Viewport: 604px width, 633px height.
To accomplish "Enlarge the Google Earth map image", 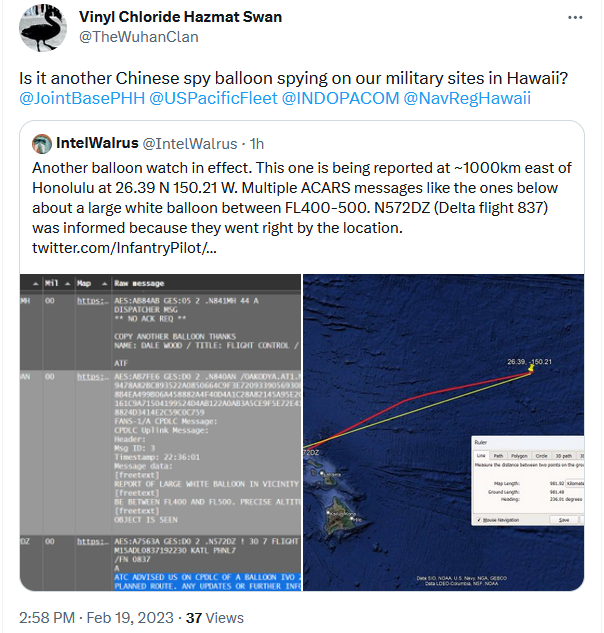I will [x=443, y=432].
